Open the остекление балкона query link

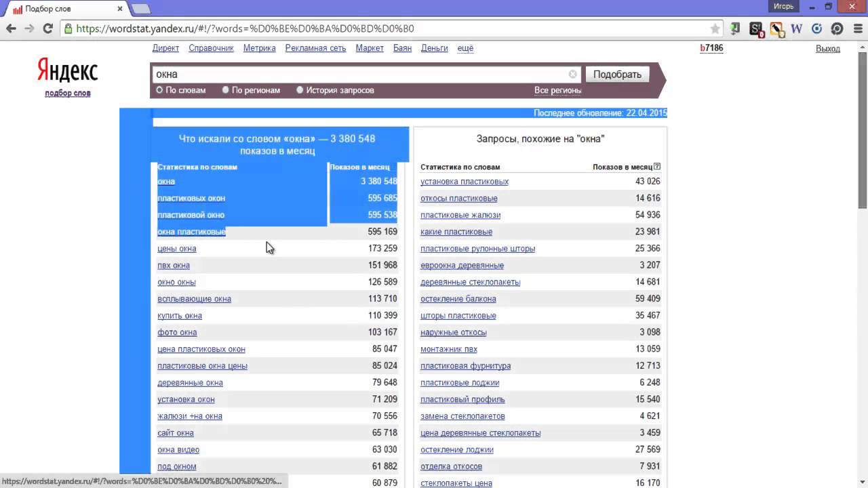pyautogui.click(x=458, y=298)
